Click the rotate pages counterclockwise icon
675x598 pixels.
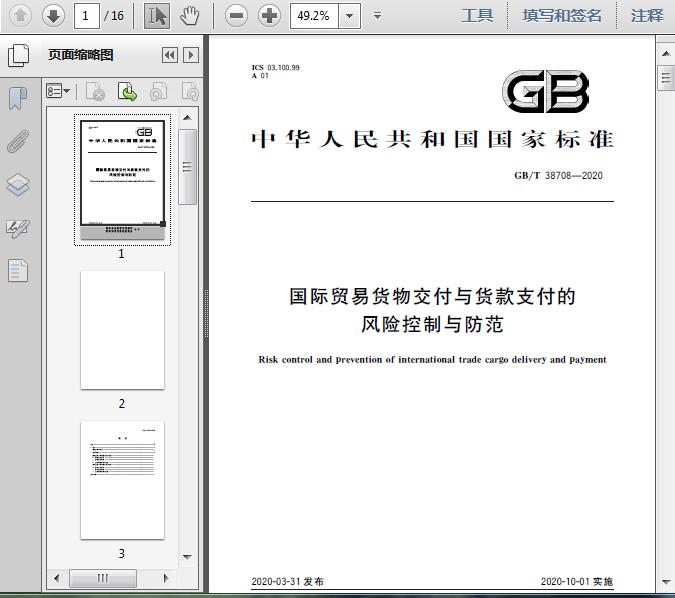(x=158, y=91)
